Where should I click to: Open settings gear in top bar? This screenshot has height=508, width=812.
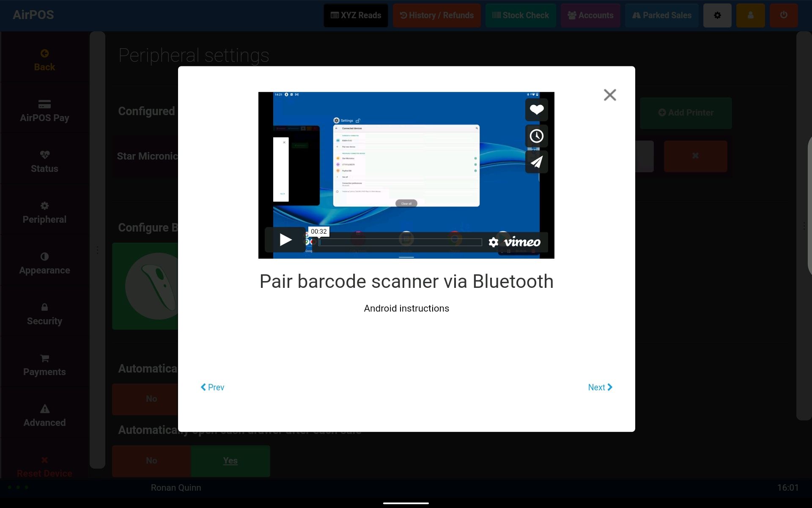pyautogui.click(x=717, y=16)
